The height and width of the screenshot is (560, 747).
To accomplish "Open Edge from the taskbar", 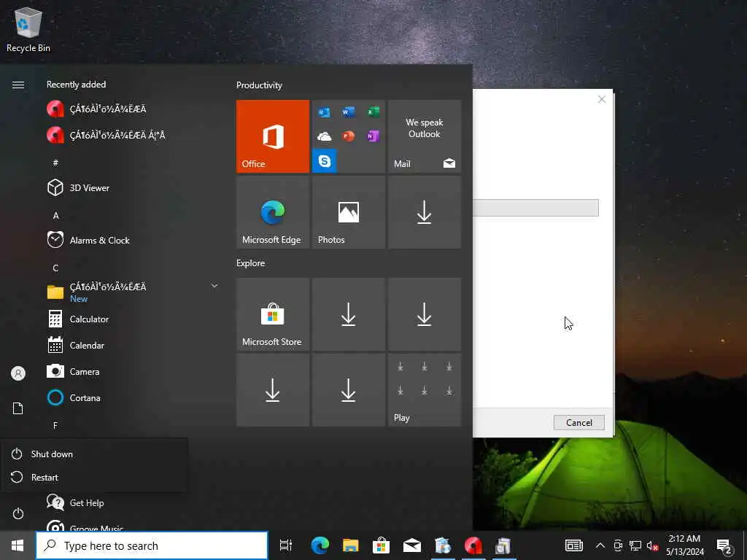I will (320, 545).
